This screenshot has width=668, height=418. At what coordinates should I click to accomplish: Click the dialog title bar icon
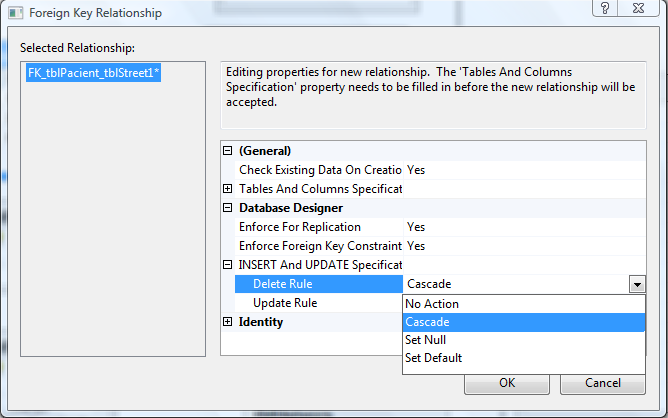14,12
